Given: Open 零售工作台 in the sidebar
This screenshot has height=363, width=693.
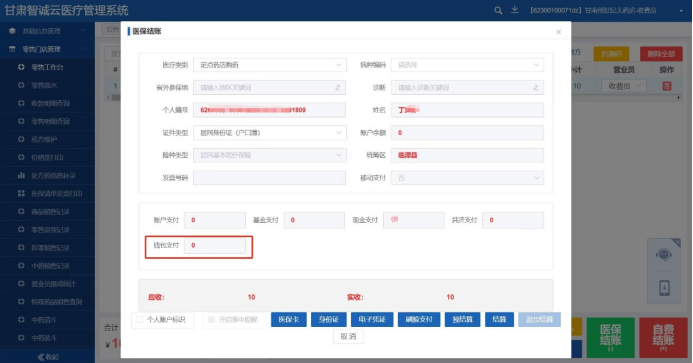Looking at the screenshot, I should click(47, 67).
